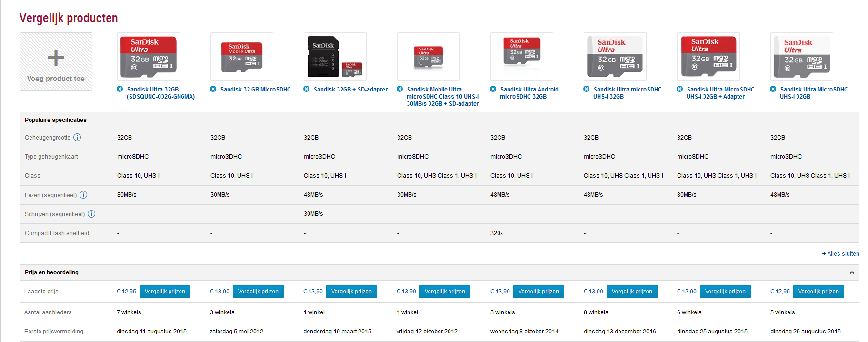Compare prices for Sandisk Mobile Ultra microSDHC
This screenshot has width=868, height=342.
(445, 292)
